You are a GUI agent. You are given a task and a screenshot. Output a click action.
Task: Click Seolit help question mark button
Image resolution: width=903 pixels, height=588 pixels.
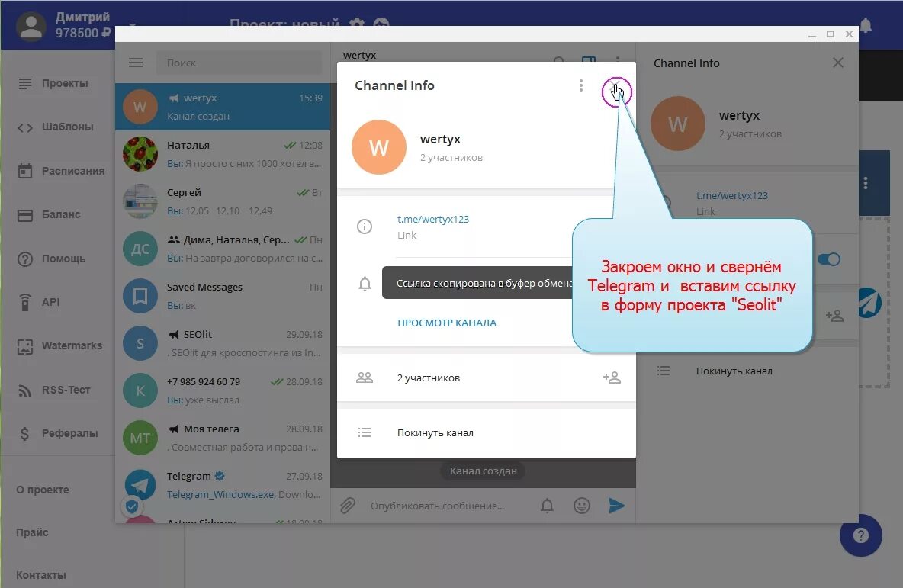861,535
